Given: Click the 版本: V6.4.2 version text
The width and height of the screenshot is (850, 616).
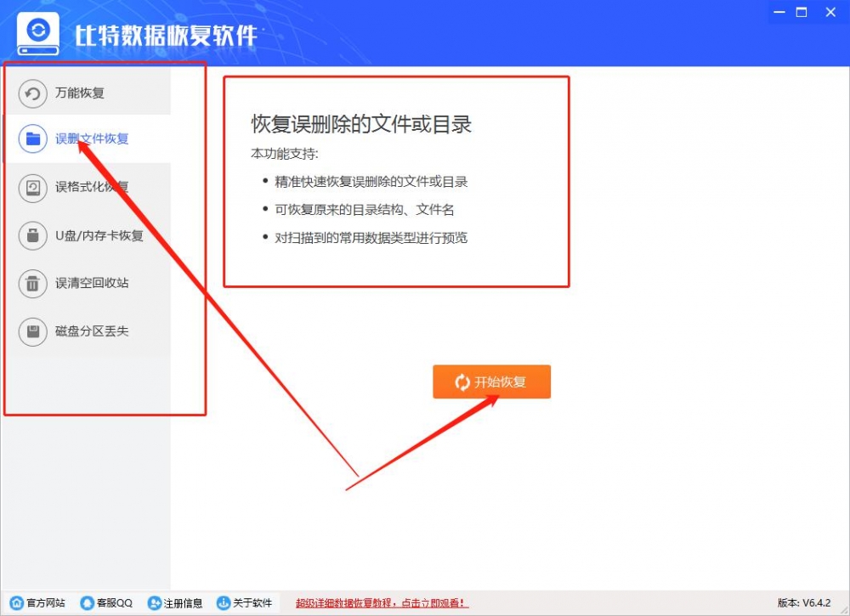Looking at the screenshot, I should point(804,602).
